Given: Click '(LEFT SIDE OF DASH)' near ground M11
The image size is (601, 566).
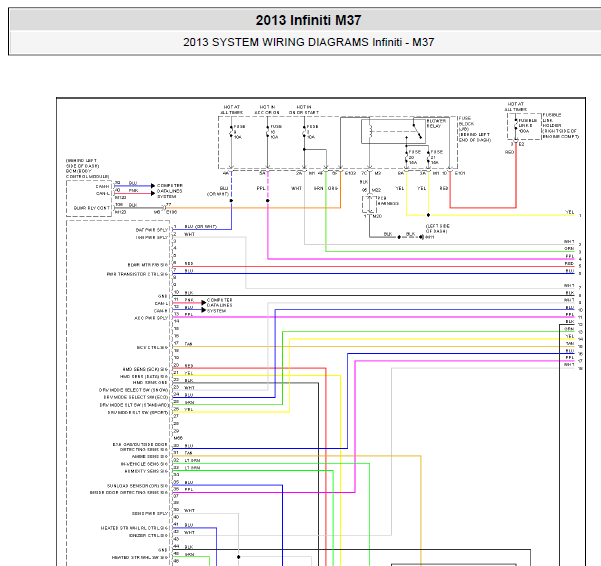Looking at the screenshot, I should pos(438,228).
